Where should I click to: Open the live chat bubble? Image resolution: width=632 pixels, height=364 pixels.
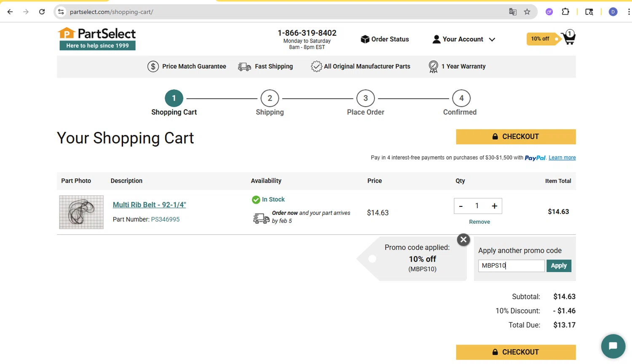pyautogui.click(x=613, y=346)
